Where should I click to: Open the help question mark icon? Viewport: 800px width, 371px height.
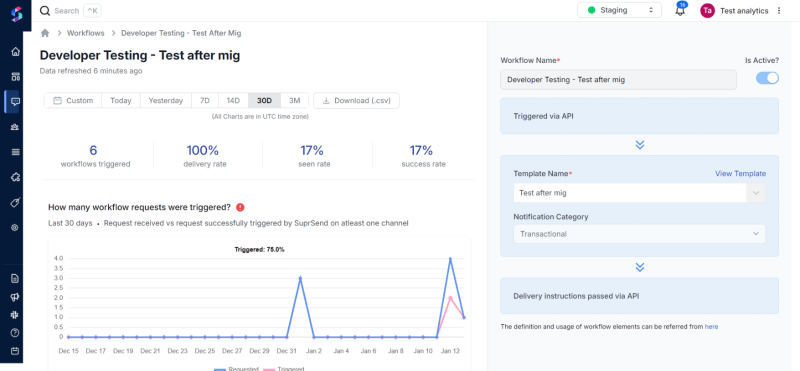15,333
